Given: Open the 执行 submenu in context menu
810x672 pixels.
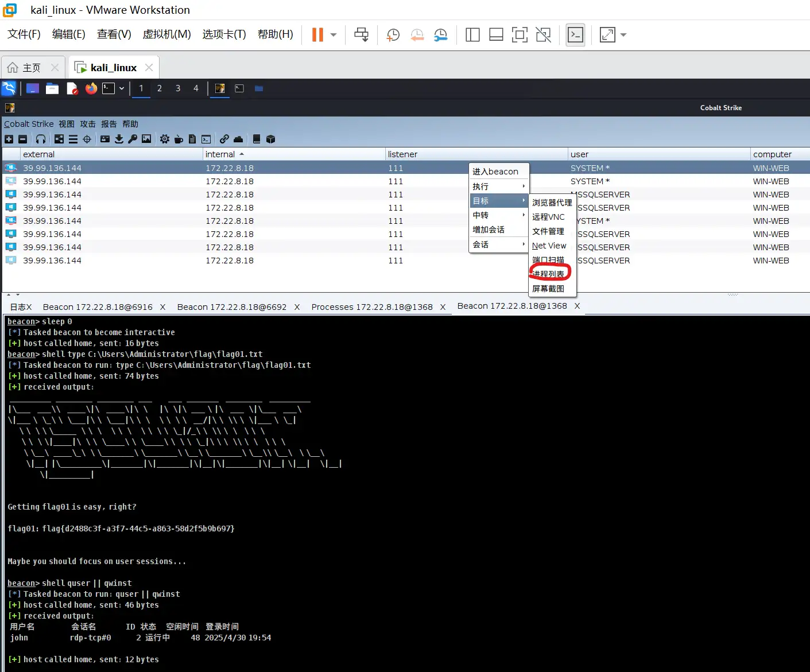Looking at the screenshot, I should pos(499,187).
